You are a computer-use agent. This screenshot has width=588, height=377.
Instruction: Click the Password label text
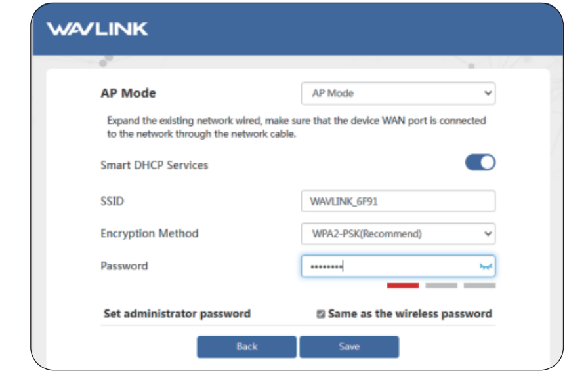click(124, 266)
